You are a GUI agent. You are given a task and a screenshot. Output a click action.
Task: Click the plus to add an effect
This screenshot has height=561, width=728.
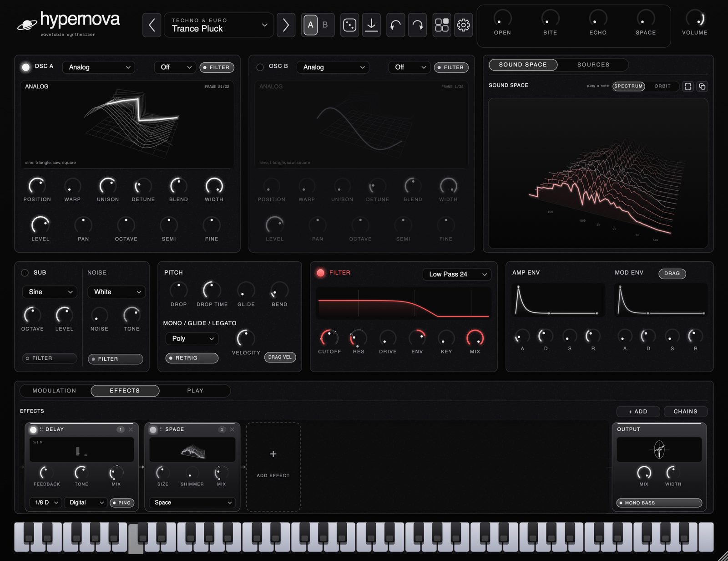point(273,454)
